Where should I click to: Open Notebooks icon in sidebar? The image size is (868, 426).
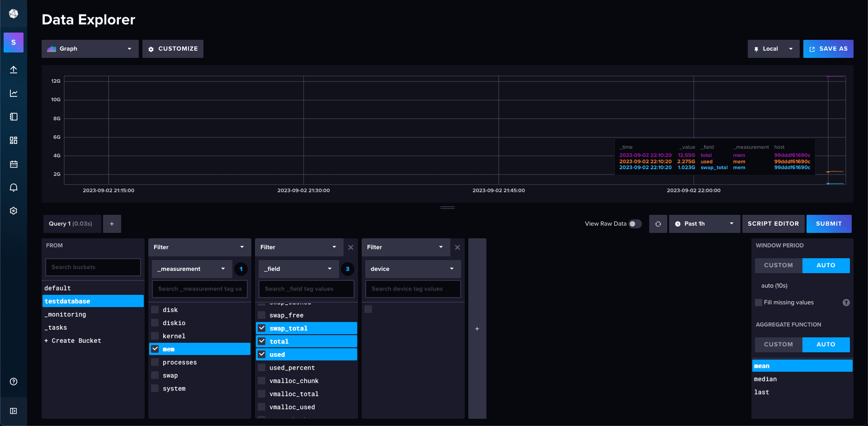coord(14,117)
